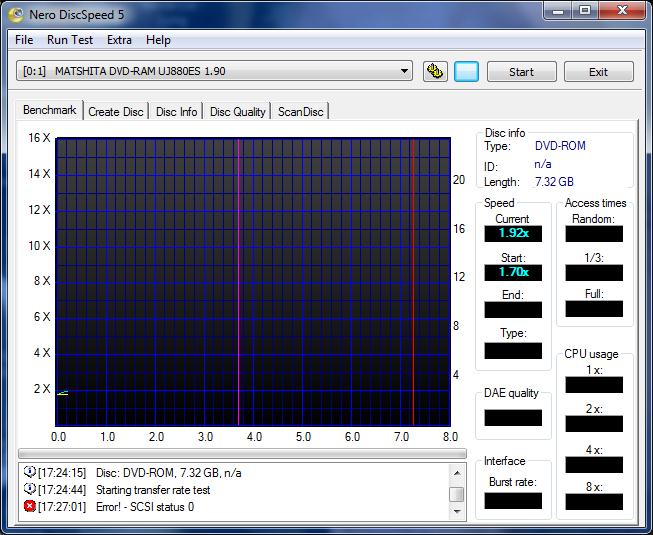Viewport: 653px width, 535px height.
Task: Open the Help menu
Action: 158,40
